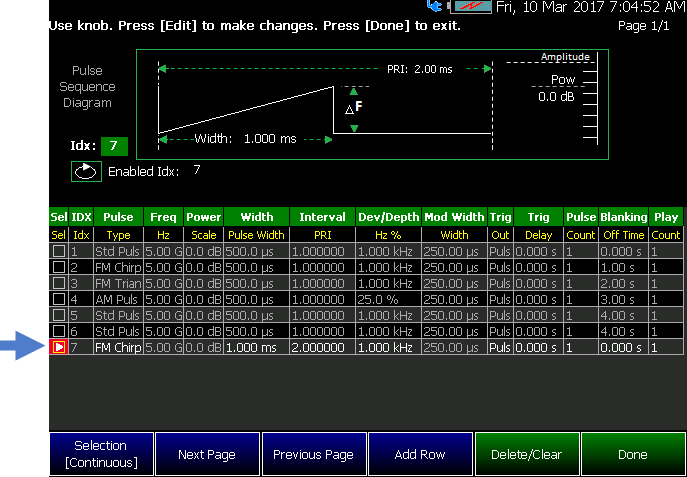Click the continuous loop icon beside Enabled Idx
The image size is (687, 477).
tap(86, 171)
